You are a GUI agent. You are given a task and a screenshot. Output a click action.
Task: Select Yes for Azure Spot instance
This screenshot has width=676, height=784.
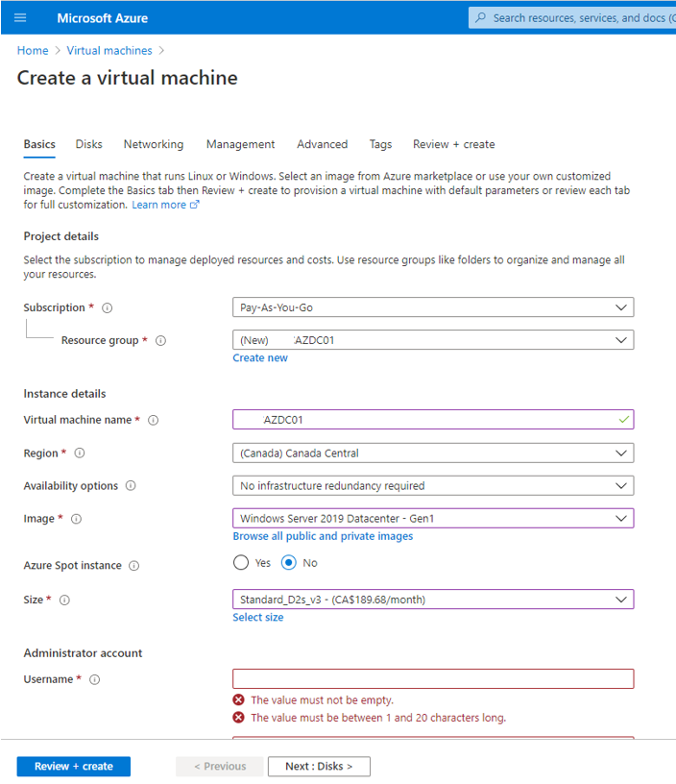coord(241,562)
